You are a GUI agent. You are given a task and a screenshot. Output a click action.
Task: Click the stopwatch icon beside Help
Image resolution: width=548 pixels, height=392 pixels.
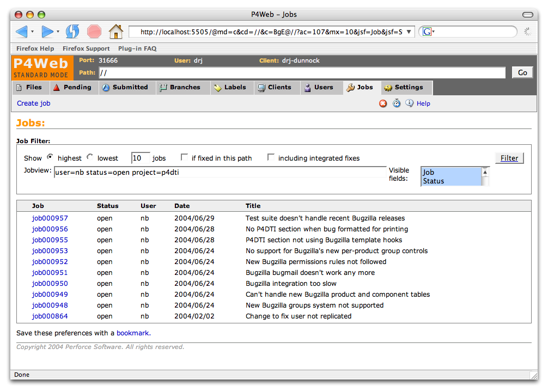point(397,103)
